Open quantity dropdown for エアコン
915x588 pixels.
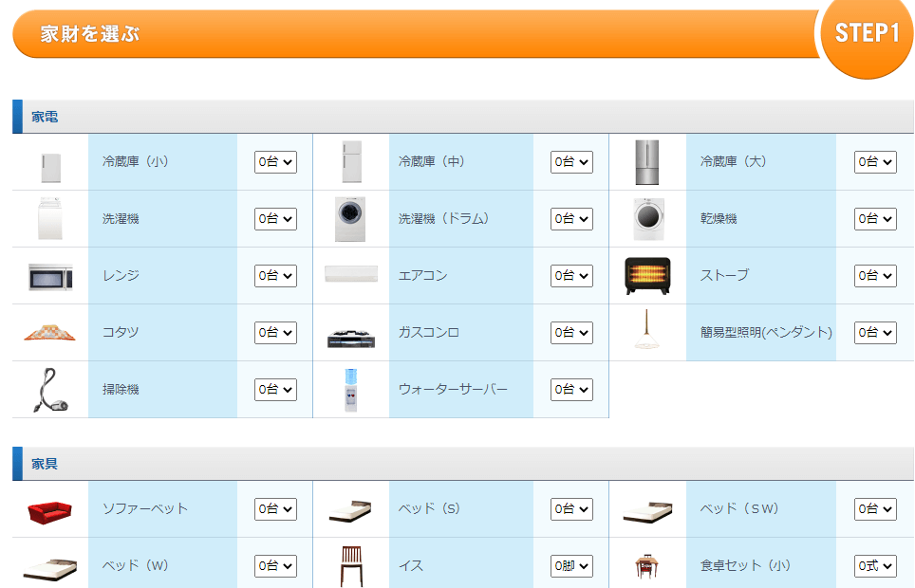tap(571, 276)
